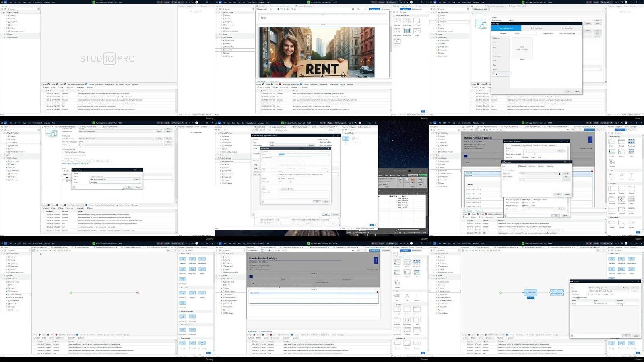
Task: Enable Structure mode in the RENT frame editor
Action: click(x=374, y=9)
